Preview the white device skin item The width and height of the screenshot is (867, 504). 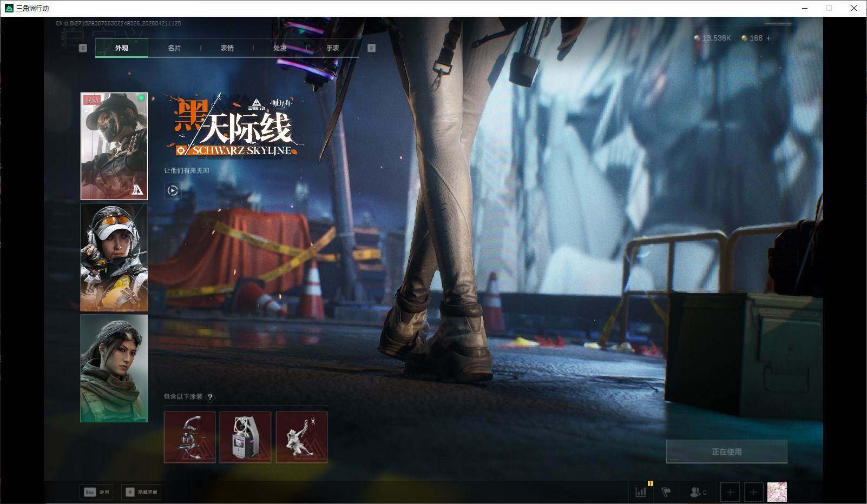(x=246, y=437)
